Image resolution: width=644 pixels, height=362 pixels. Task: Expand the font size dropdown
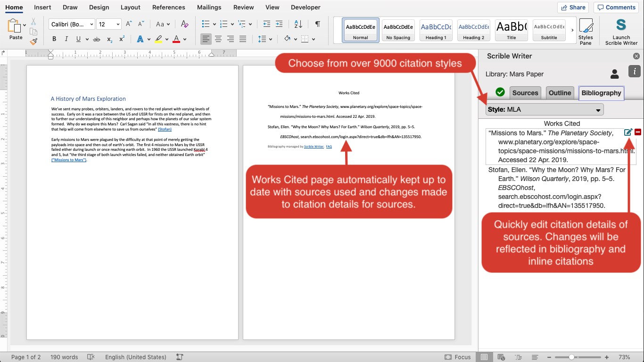pos(117,25)
